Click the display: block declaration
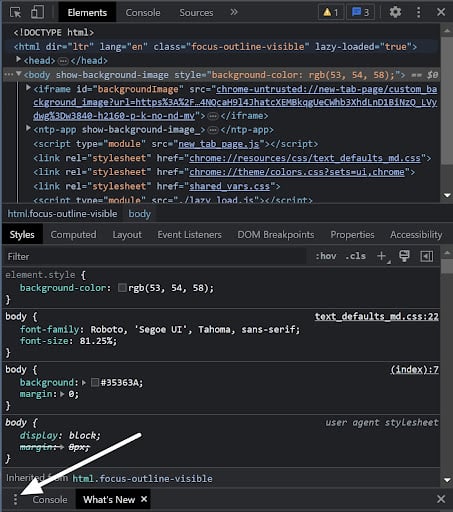 coord(60,435)
